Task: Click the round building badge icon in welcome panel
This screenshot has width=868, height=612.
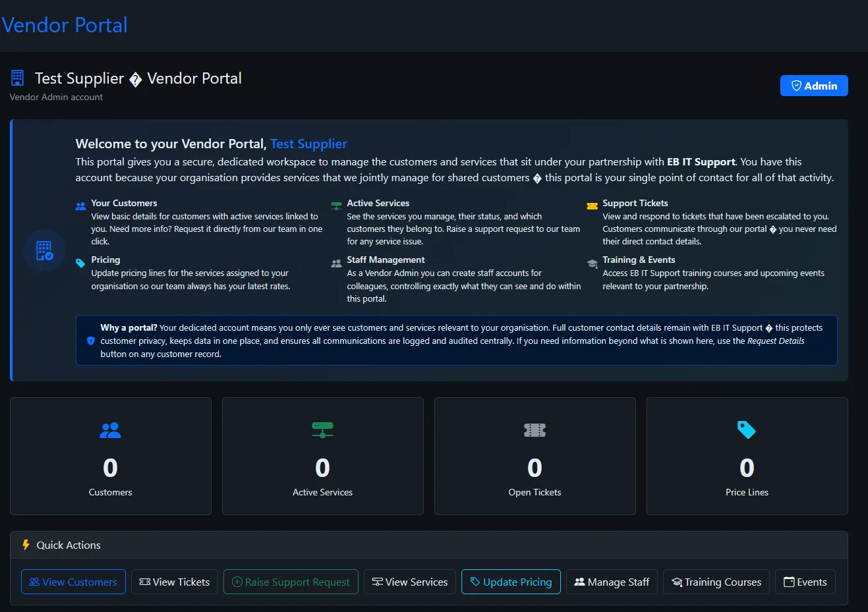Action: click(44, 250)
